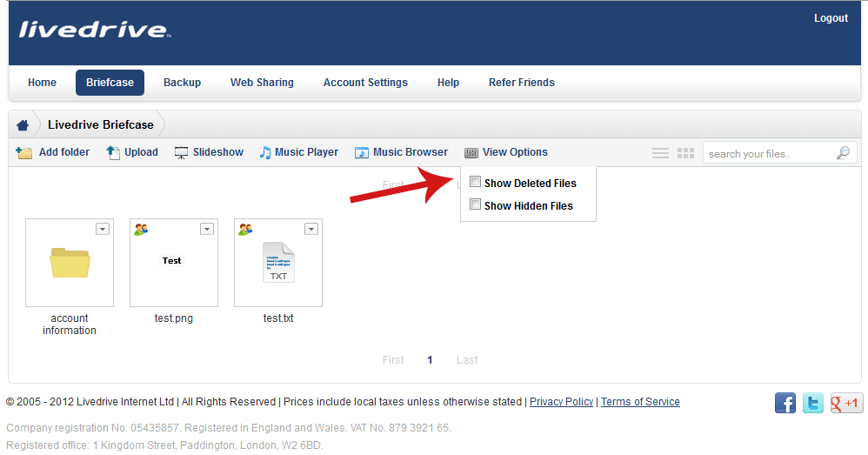Click the Upload label
868x455 pixels.
point(141,152)
